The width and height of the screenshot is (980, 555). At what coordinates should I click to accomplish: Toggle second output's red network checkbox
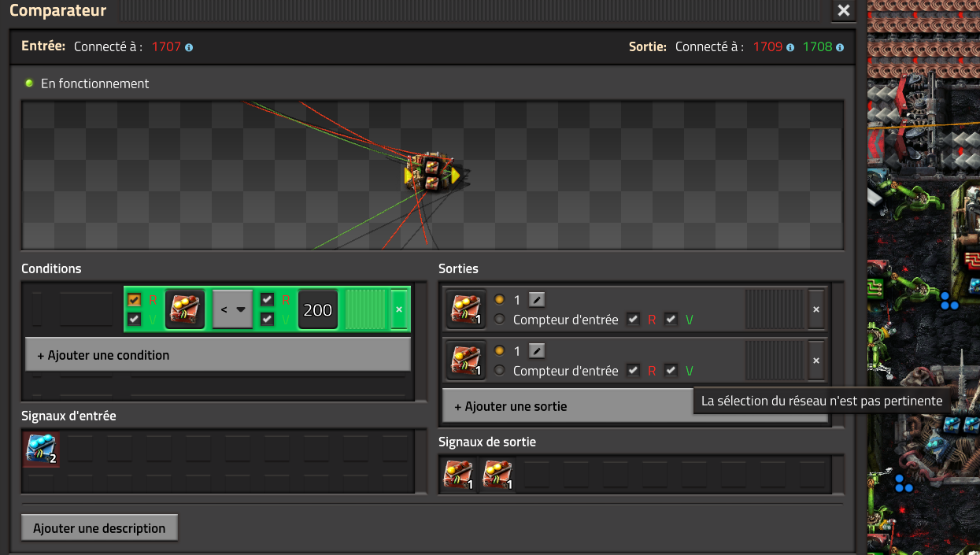[x=633, y=370]
